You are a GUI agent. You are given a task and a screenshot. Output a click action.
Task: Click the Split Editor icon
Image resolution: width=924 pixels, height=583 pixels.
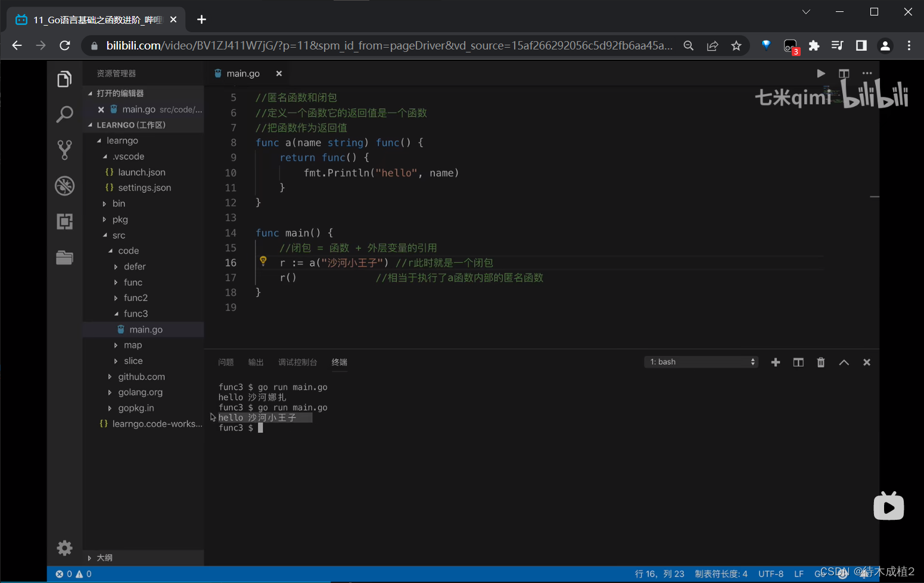coord(844,73)
